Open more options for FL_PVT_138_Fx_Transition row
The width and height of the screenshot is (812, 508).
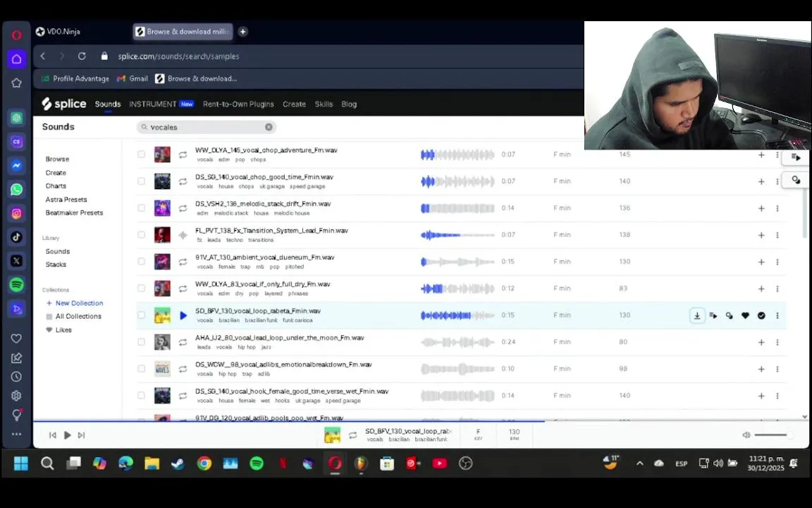click(x=777, y=235)
